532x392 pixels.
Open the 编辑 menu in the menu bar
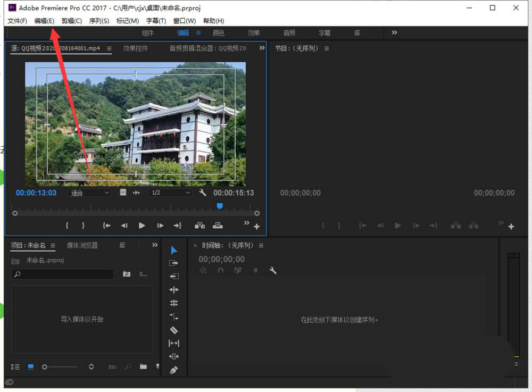coord(44,21)
